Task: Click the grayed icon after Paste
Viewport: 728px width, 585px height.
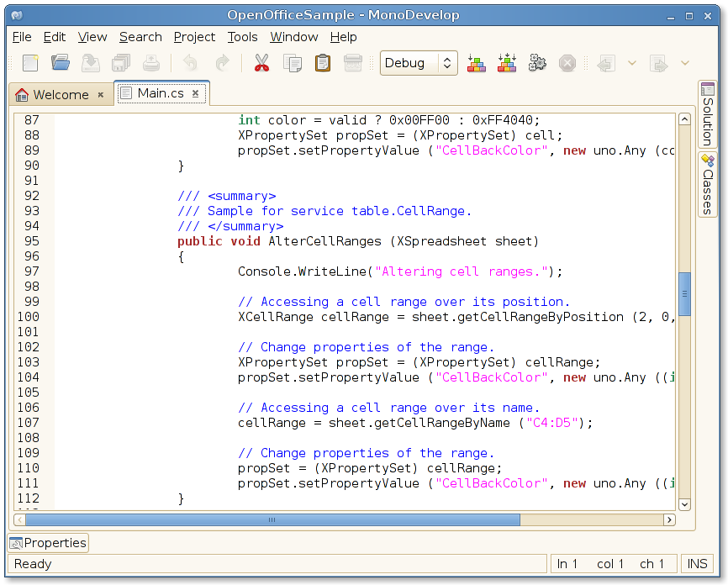Action: click(353, 63)
